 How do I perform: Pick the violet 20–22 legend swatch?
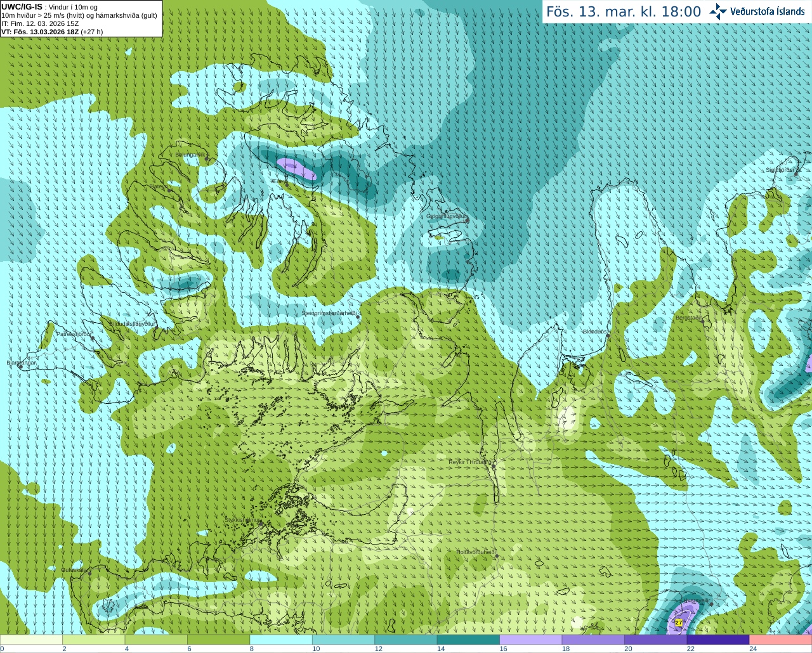(x=656, y=640)
